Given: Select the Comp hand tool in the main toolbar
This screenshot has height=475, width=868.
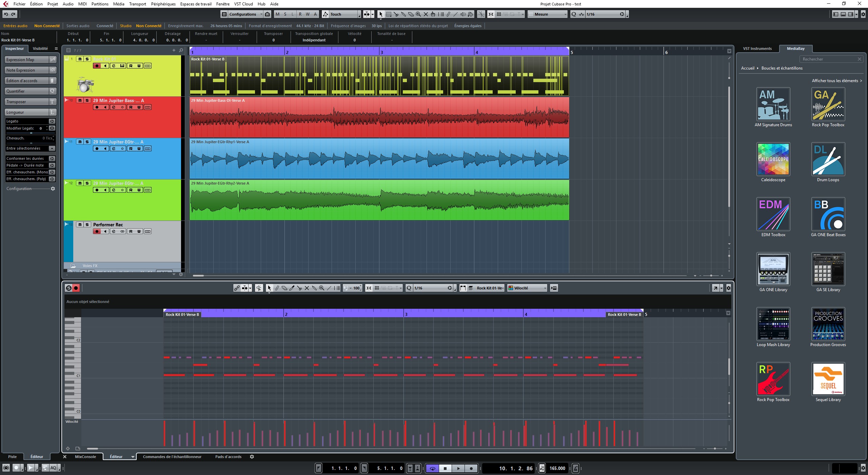Looking at the screenshot, I should [x=433, y=14].
